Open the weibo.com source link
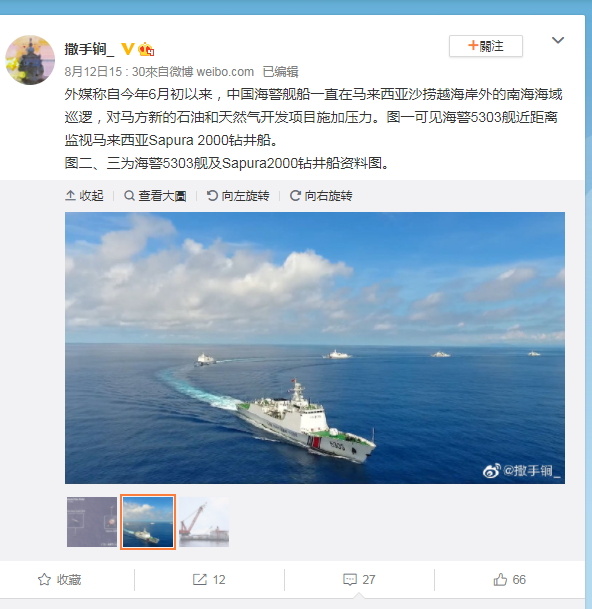 click(x=225, y=72)
